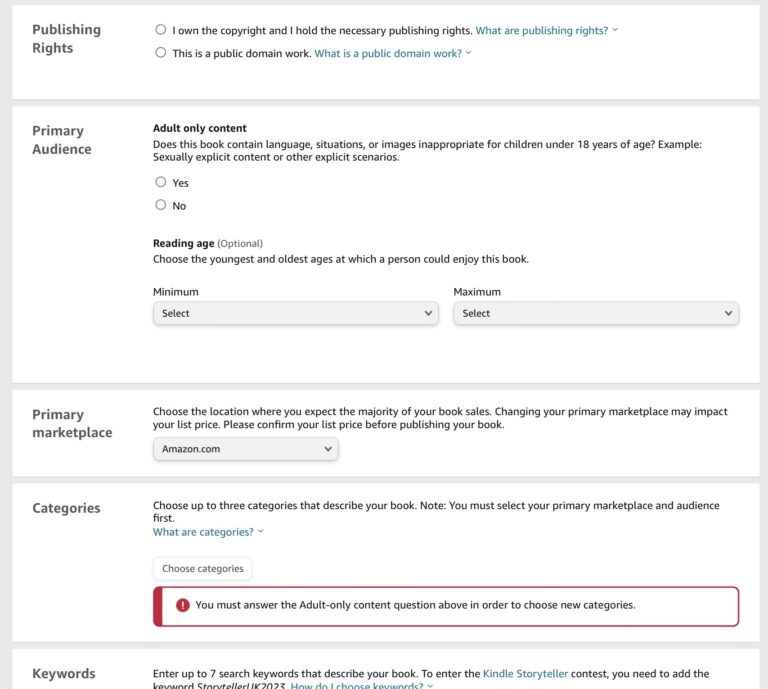768x689 pixels.
Task: Click the 'Keywords' section title
Action: tap(64, 674)
